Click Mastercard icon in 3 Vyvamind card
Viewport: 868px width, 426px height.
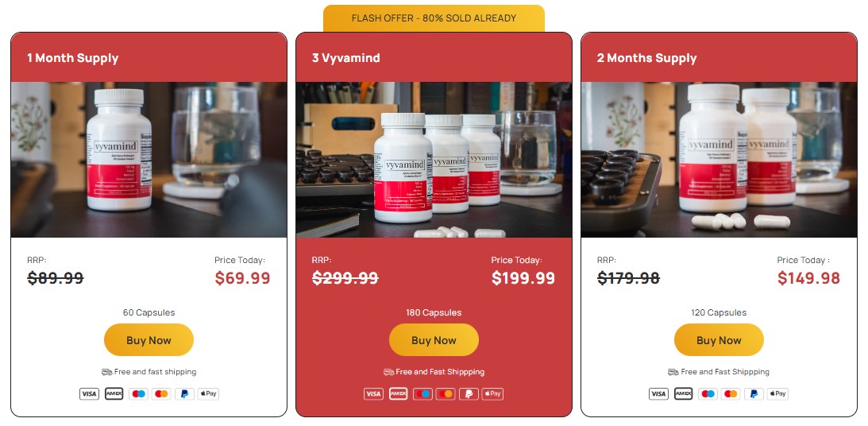click(446, 394)
